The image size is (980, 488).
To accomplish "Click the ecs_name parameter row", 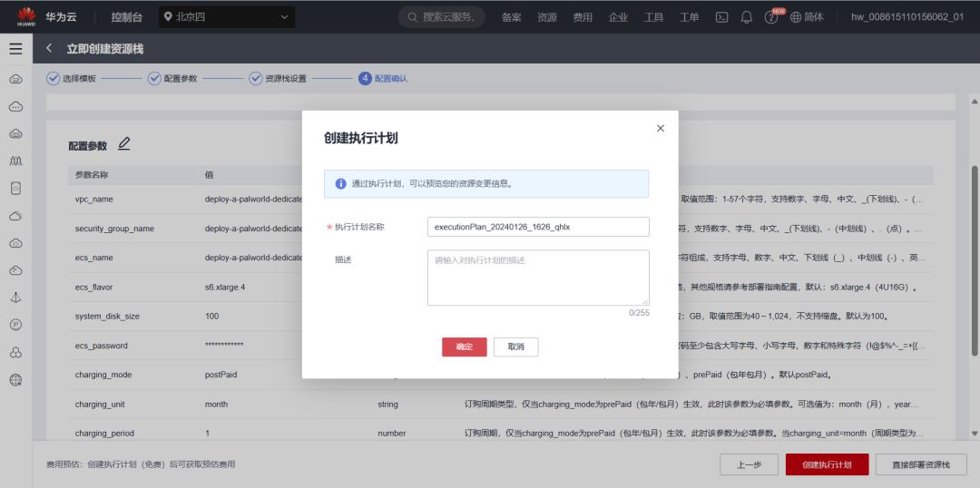I will [x=501, y=258].
